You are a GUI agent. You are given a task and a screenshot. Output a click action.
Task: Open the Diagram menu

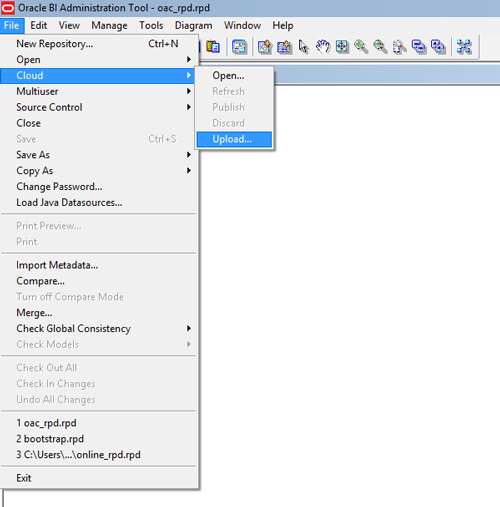coord(193,26)
